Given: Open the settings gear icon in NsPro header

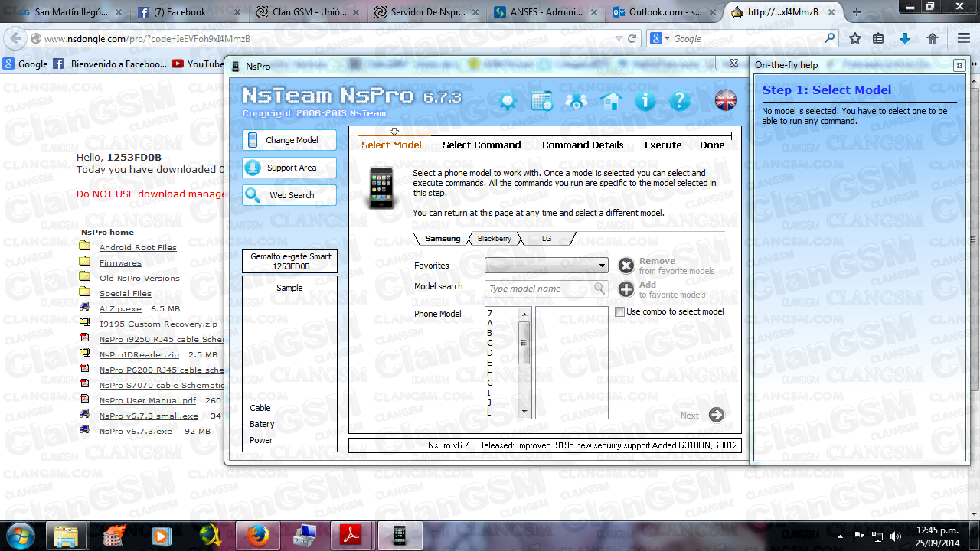Looking at the screenshot, I should pos(507,100).
